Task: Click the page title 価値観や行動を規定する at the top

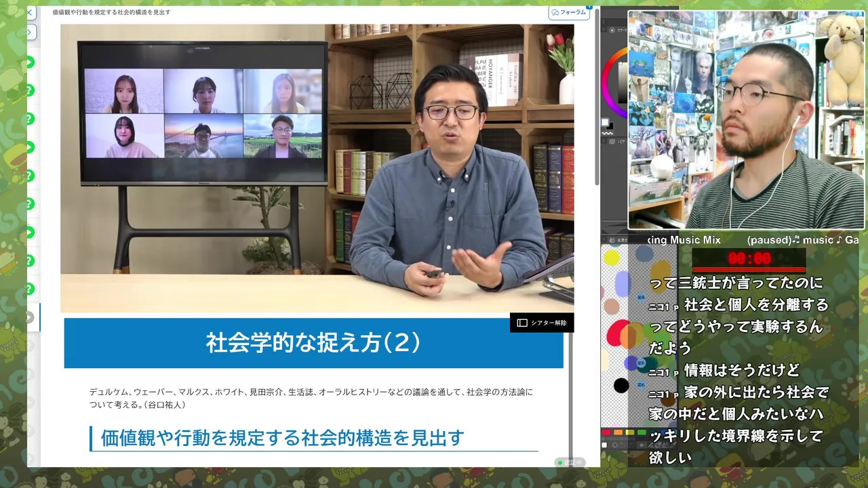Action: 111,12
